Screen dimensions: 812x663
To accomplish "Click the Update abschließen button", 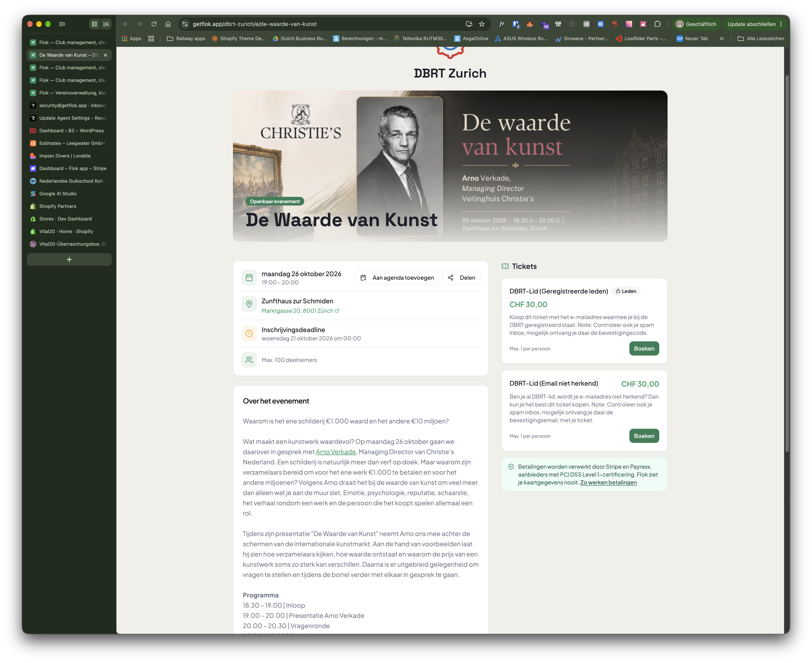I will coord(751,24).
